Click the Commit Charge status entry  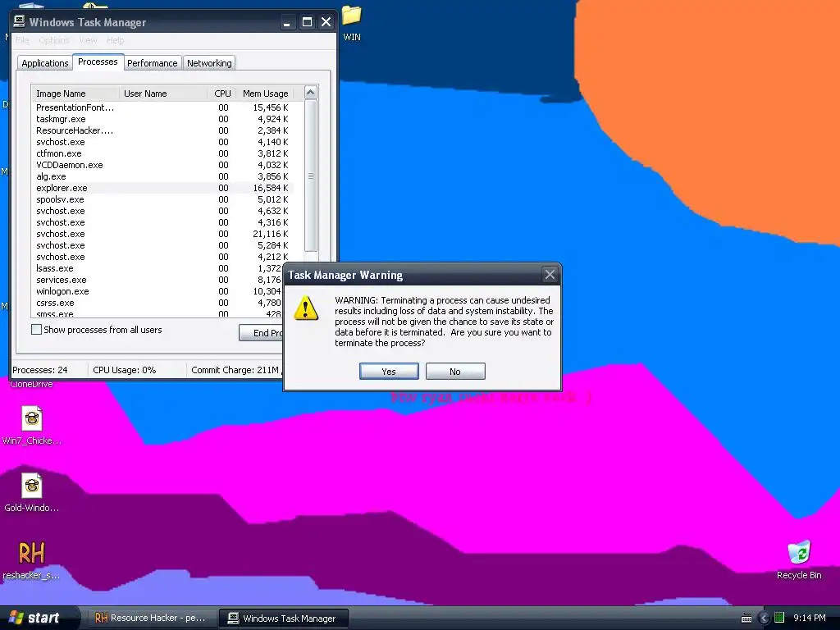click(x=235, y=370)
